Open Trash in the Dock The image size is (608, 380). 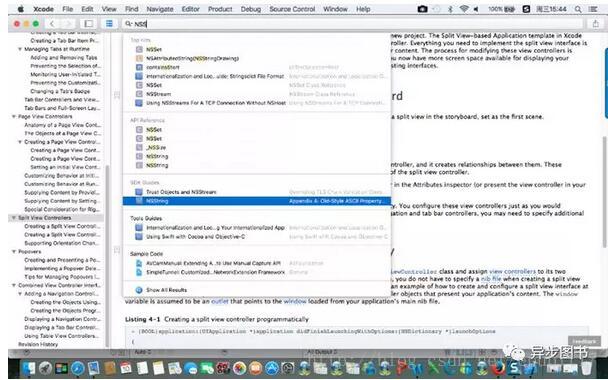point(587,368)
